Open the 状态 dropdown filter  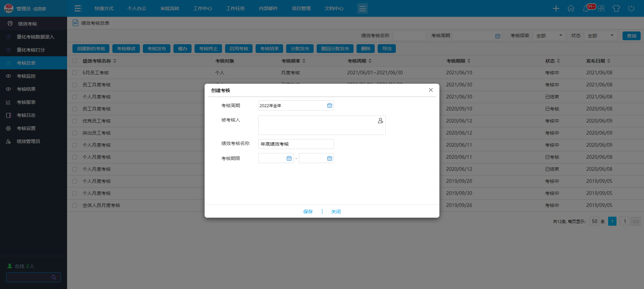[x=600, y=36]
